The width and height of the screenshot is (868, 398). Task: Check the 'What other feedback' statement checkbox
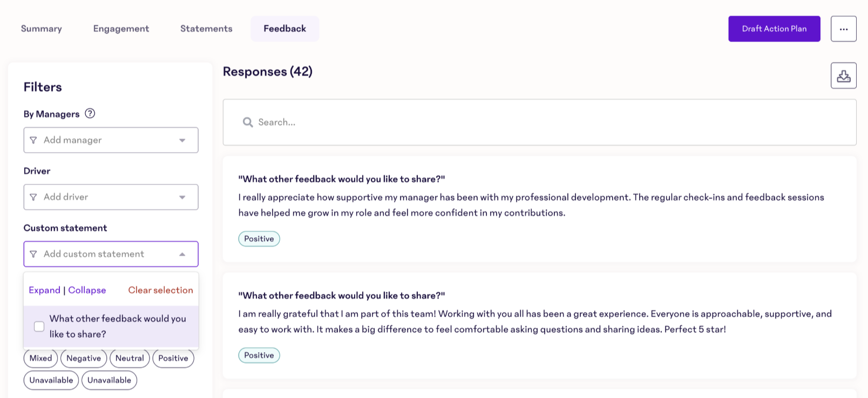39,326
